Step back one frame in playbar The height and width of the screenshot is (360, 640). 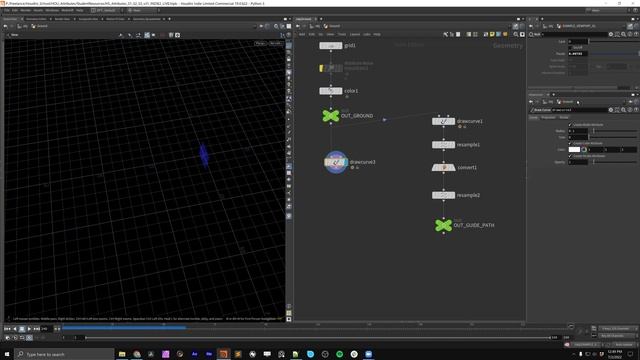click(x=15, y=329)
